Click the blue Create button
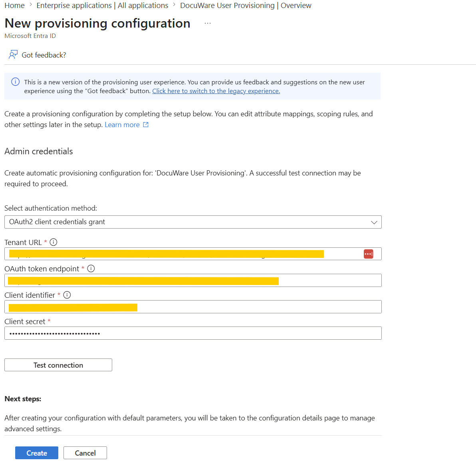Viewport: 476px width, 462px height. click(x=37, y=453)
